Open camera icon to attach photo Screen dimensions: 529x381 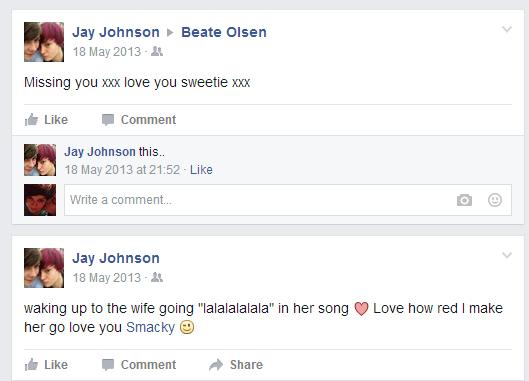(x=464, y=200)
